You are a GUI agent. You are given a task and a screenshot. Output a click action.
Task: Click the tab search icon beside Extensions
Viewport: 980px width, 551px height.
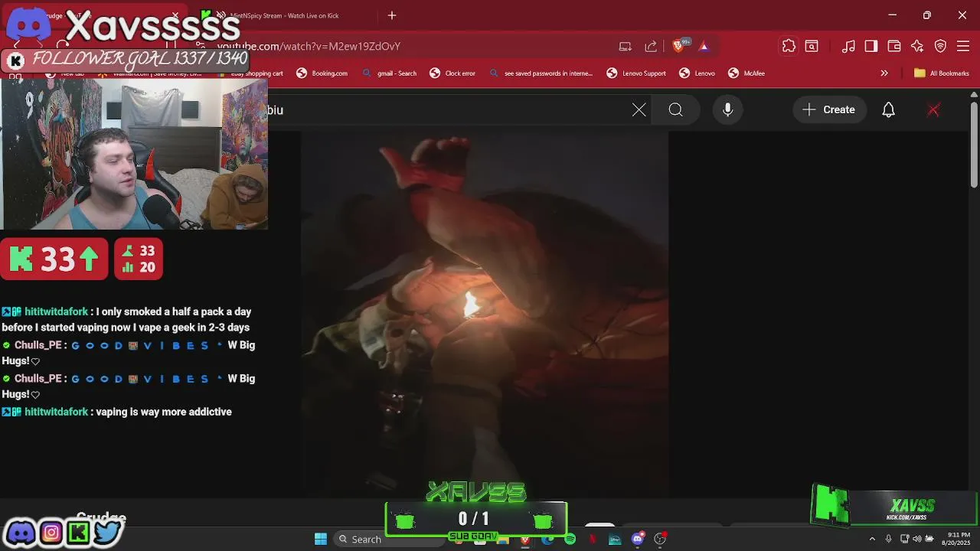(812, 46)
